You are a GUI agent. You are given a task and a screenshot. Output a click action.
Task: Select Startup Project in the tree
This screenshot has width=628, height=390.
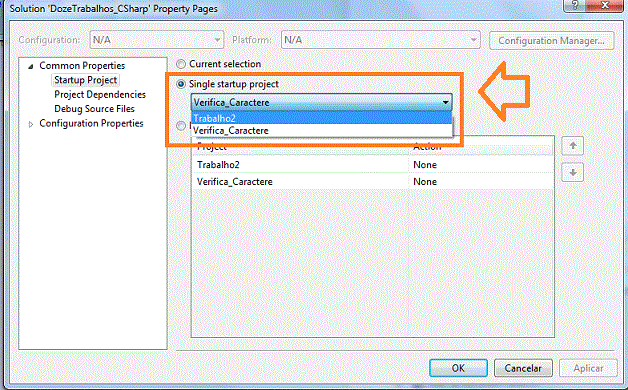(85, 80)
